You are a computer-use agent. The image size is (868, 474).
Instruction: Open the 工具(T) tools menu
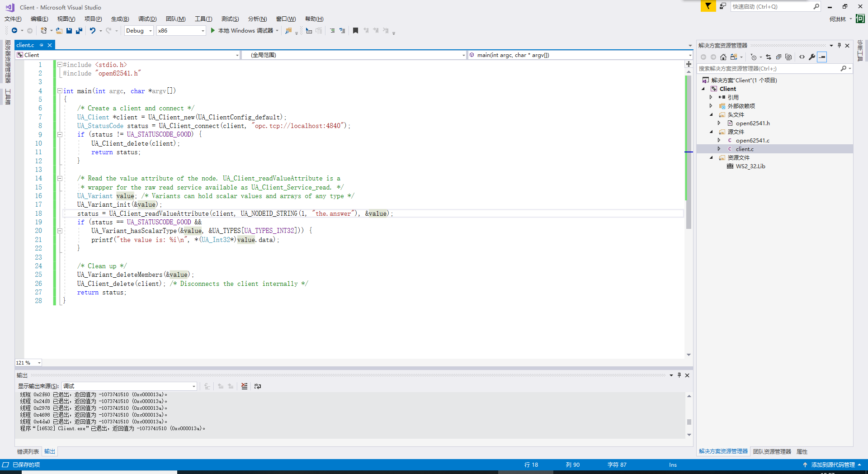pos(203,19)
